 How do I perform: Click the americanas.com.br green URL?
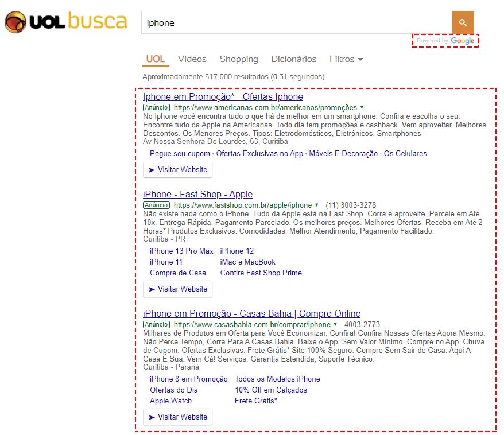(x=265, y=108)
